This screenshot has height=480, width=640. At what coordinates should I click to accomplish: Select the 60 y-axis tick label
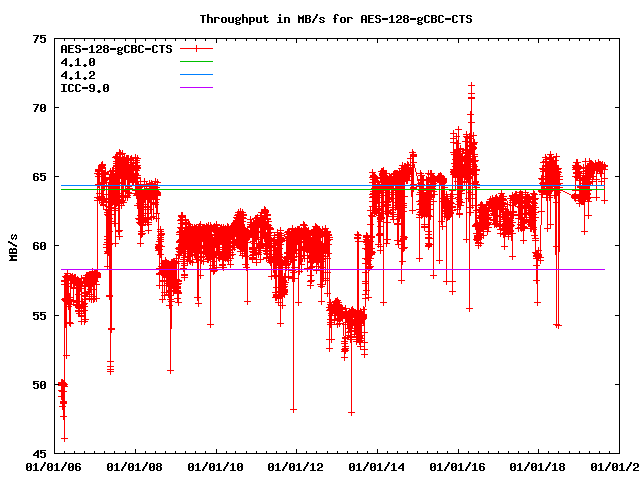pyautogui.click(x=39, y=246)
